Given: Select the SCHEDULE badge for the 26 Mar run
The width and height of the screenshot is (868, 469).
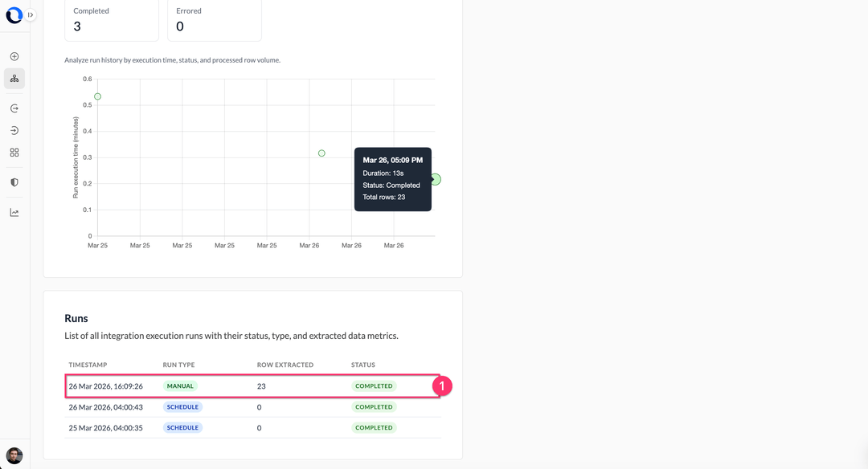Looking at the screenshot, I should [x=182, y=406].
